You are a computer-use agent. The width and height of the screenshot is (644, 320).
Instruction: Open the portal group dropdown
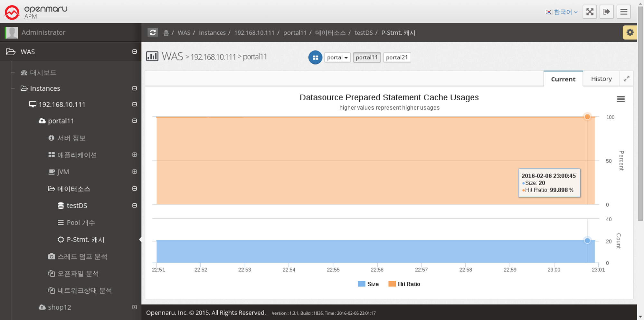coord(337,58)
